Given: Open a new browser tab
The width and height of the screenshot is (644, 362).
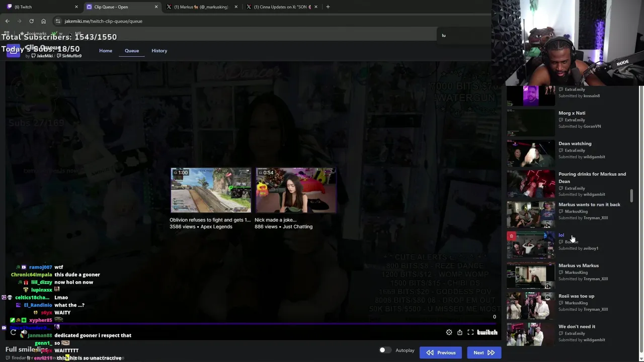Looking at the screenshot, I should [328, 7].
